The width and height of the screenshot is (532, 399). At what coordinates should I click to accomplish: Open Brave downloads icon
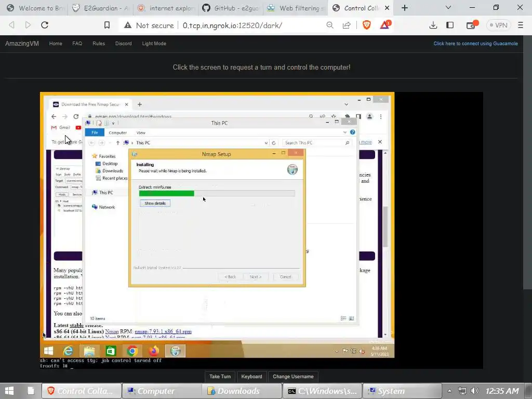click(x=433, y=25)
